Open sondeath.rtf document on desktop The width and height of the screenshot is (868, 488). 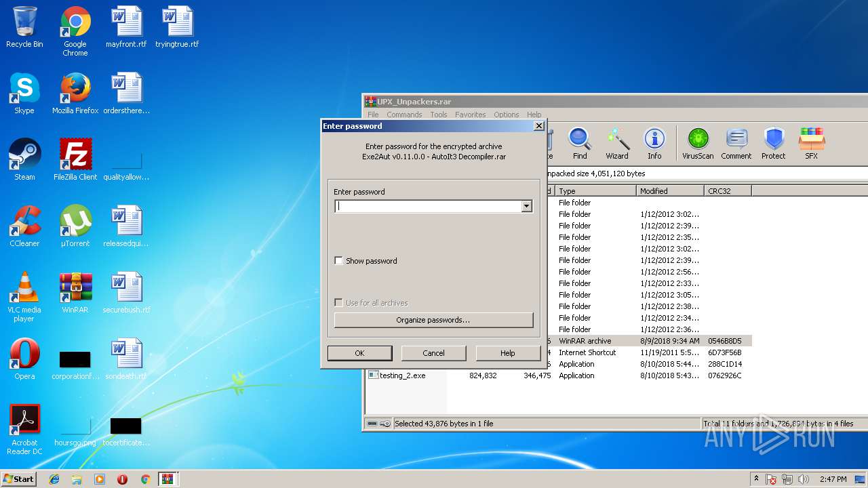[x=126, y=359]
